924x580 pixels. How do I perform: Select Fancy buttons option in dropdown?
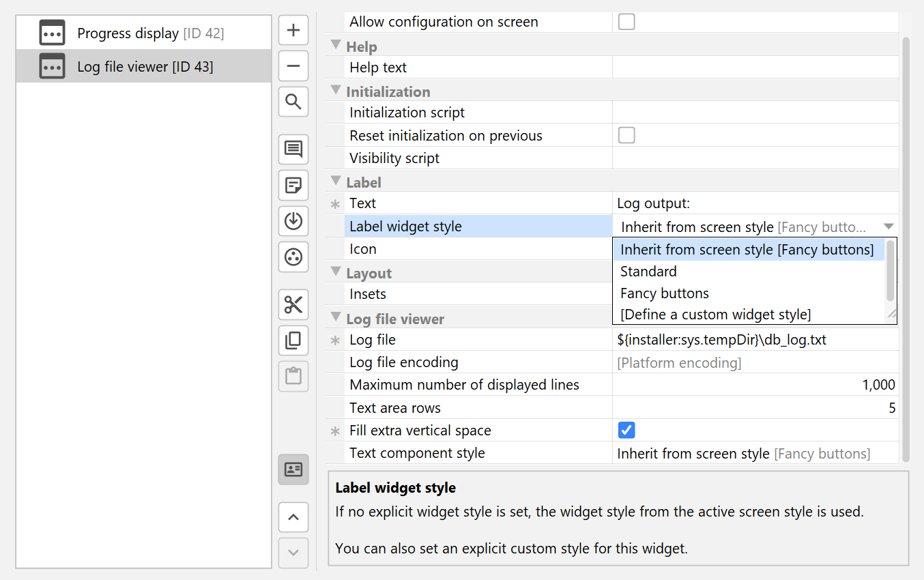(664, 293)
